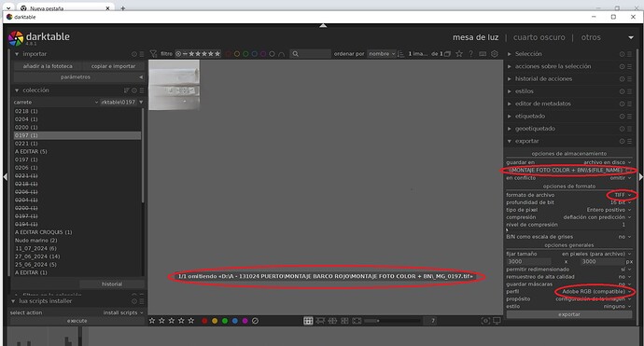Click star overlay icon in top toolbar

pos(459,54)
